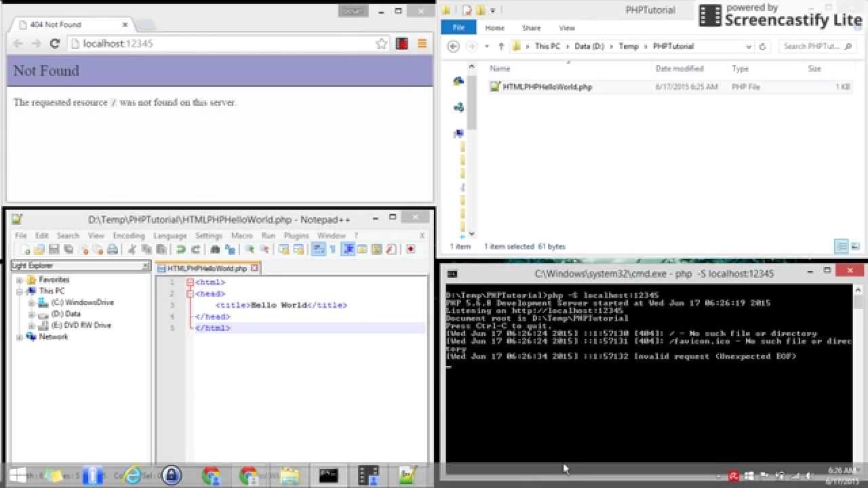Click Notepad++ Cut scissors icon
Image resolution: width=868 pixels, height=488 pixels.
point(132,249)
